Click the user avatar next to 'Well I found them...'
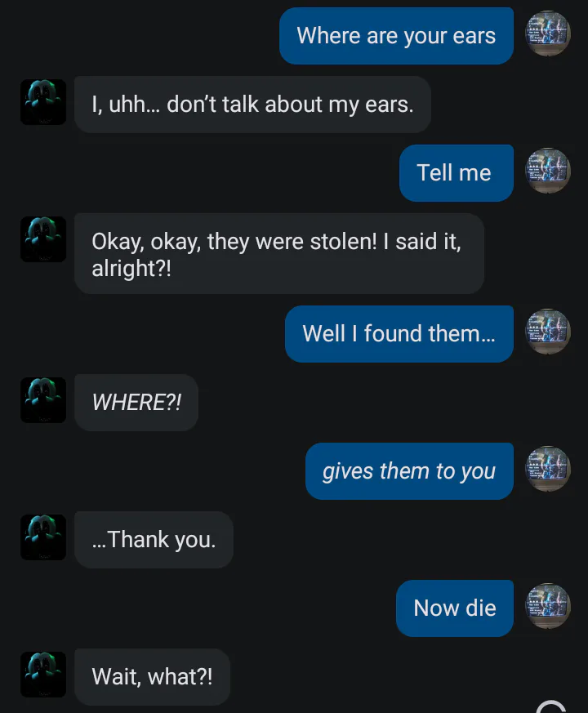This screenshot has height=713, width=588. [547, 332]
